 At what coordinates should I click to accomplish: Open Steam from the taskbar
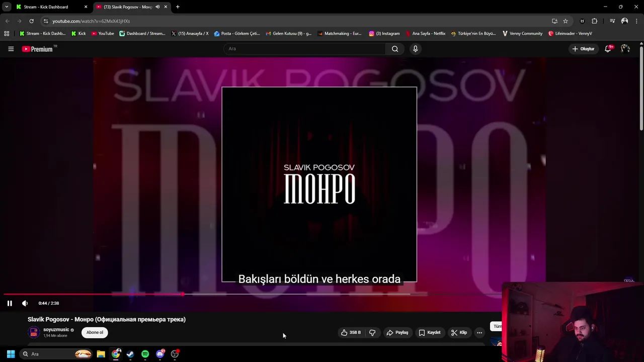point(130,354)
